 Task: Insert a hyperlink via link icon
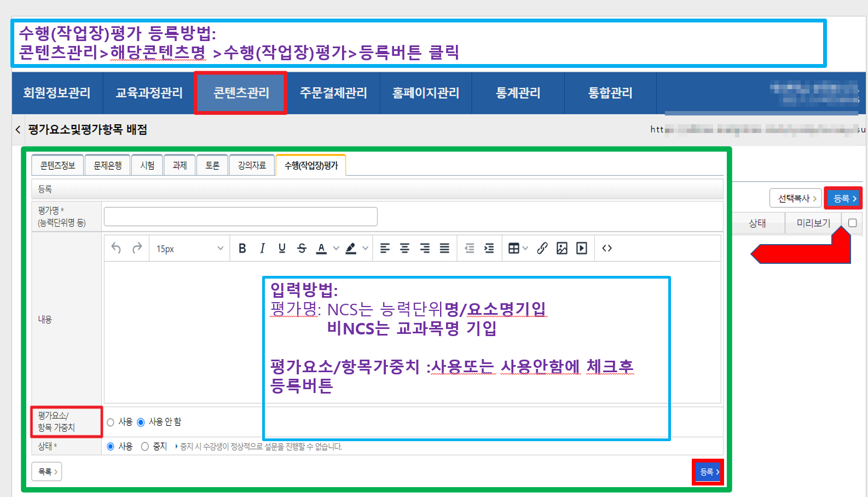542,248
